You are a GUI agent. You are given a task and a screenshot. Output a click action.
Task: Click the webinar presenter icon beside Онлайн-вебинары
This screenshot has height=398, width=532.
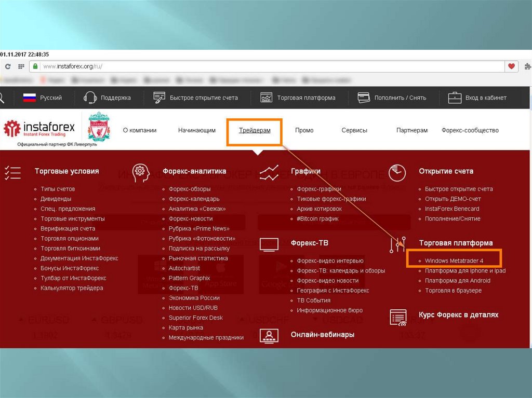tap(269, 336)
